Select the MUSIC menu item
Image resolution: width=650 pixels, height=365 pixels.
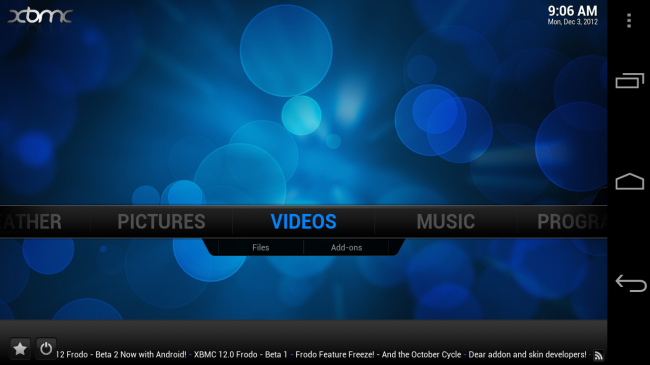click(x=446, y=221)
